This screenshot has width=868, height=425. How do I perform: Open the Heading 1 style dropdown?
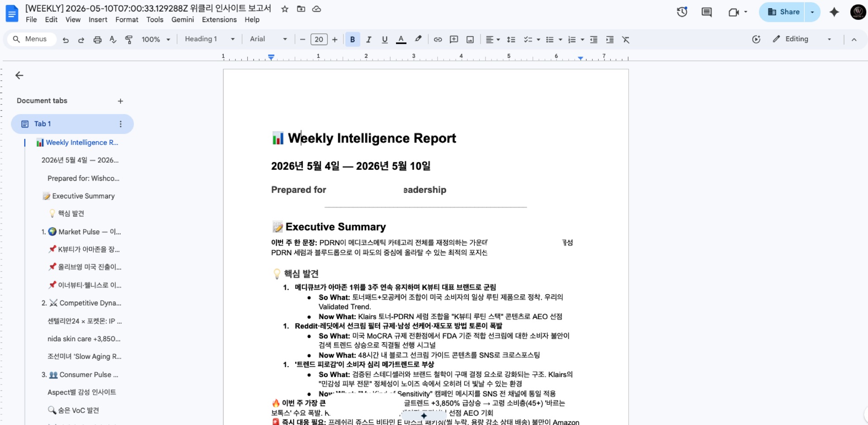[x=209, y=39]
